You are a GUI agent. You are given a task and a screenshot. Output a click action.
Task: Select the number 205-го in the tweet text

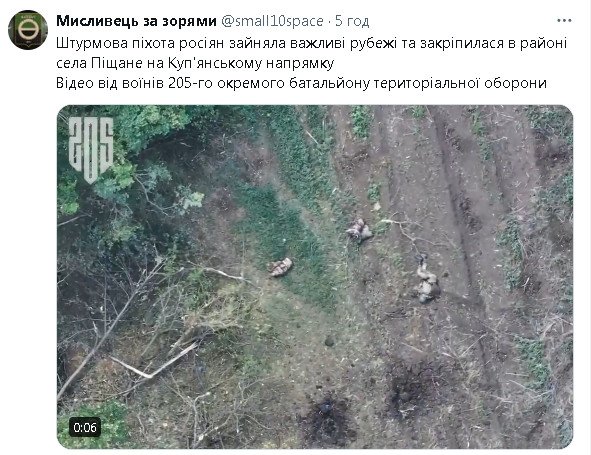click(190, 83)
